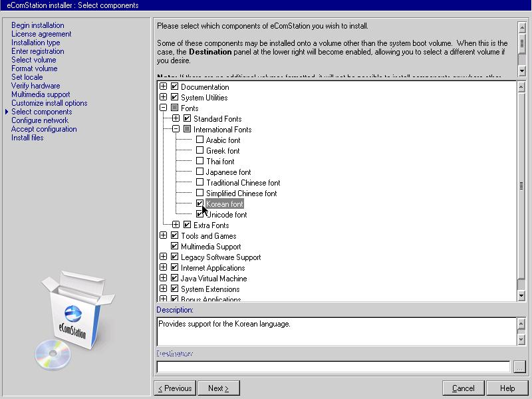Screen dimensions: 532x399
Task: Uncheck System Extensions
Action: (x=174, y=289)
